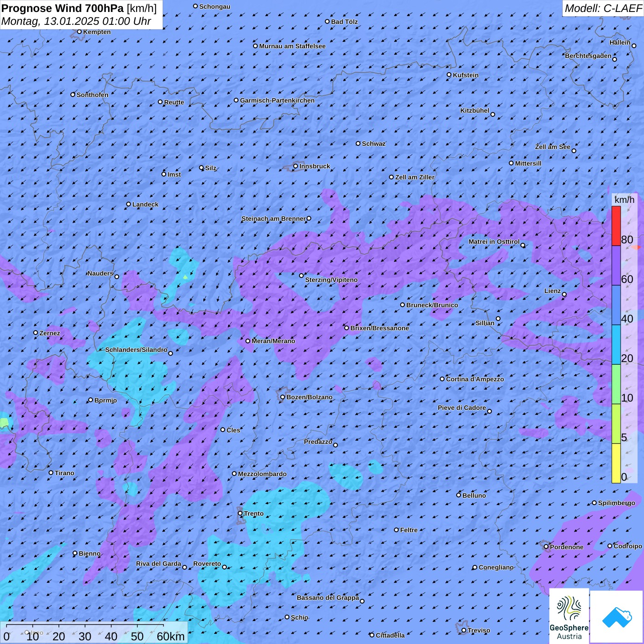Click the Riva del Garda label

click(159, 563)
